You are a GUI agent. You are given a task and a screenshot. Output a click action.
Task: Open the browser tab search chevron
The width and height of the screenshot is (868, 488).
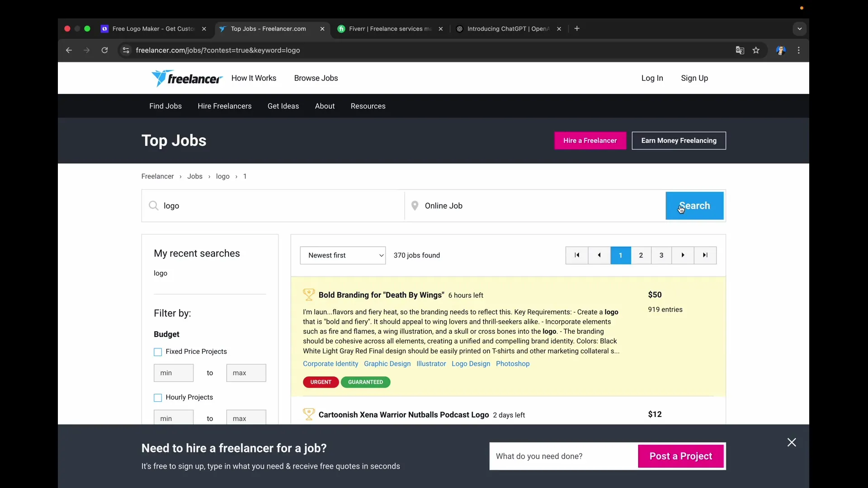point(799,28)
